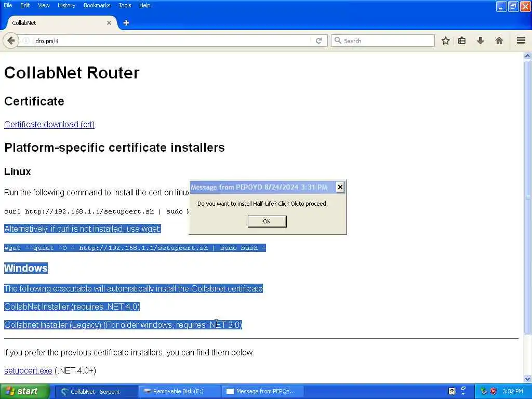Click the 3:32 PM system clock

point(513,391)
